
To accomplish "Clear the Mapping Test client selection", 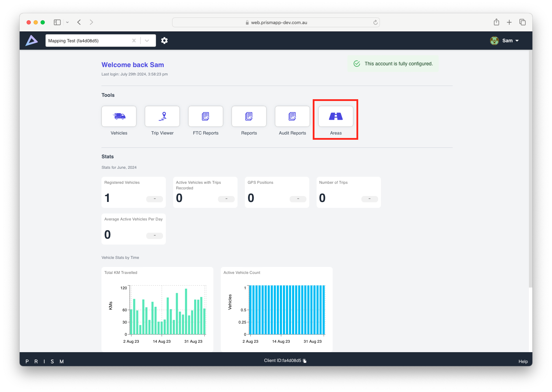I will (x=134, y=41).
